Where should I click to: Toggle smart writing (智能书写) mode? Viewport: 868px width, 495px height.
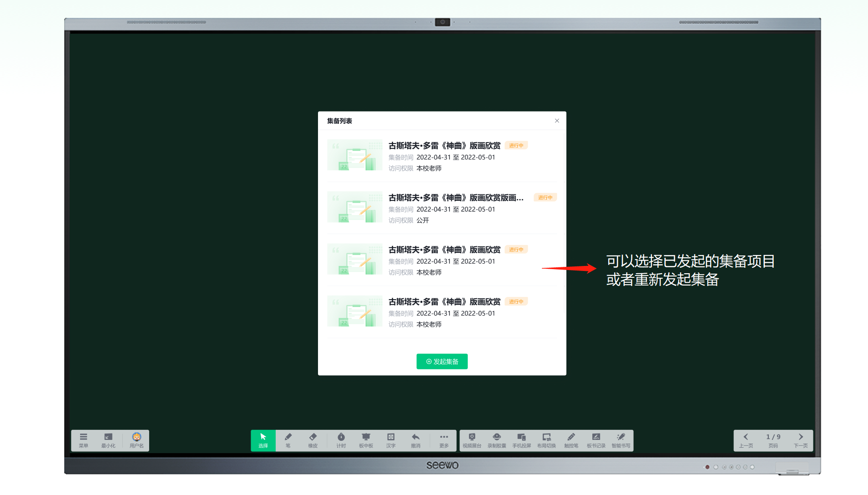click(621, 440)
